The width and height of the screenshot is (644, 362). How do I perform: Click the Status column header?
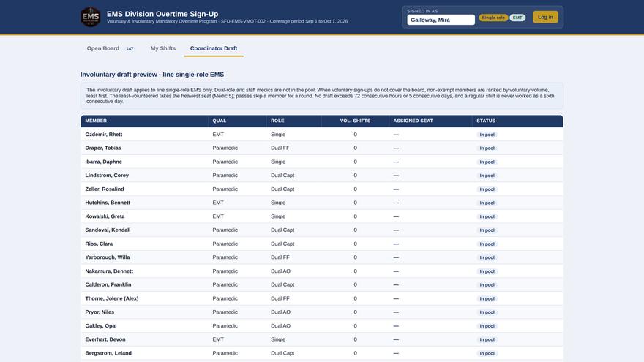486,121
